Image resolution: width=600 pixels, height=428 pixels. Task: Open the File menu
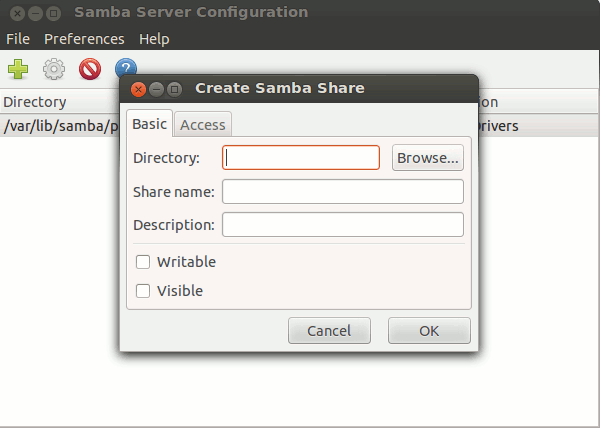click(18, 39)
